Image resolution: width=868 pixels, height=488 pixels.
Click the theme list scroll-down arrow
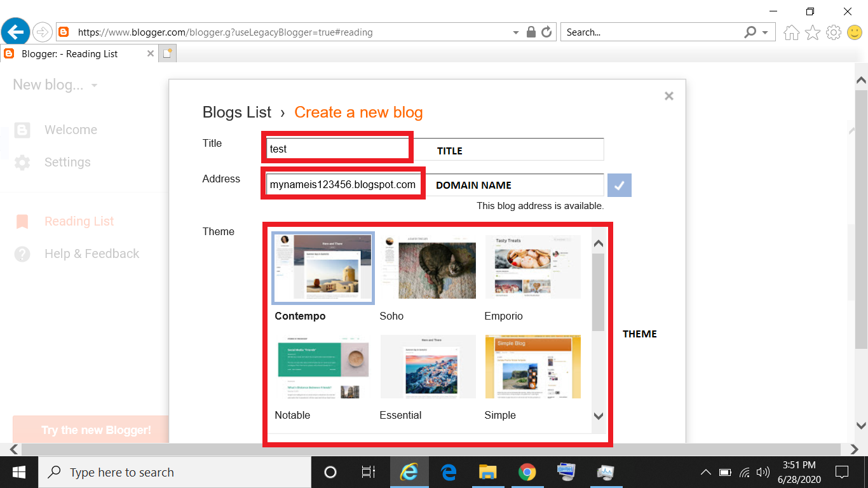tap(598, 416)
